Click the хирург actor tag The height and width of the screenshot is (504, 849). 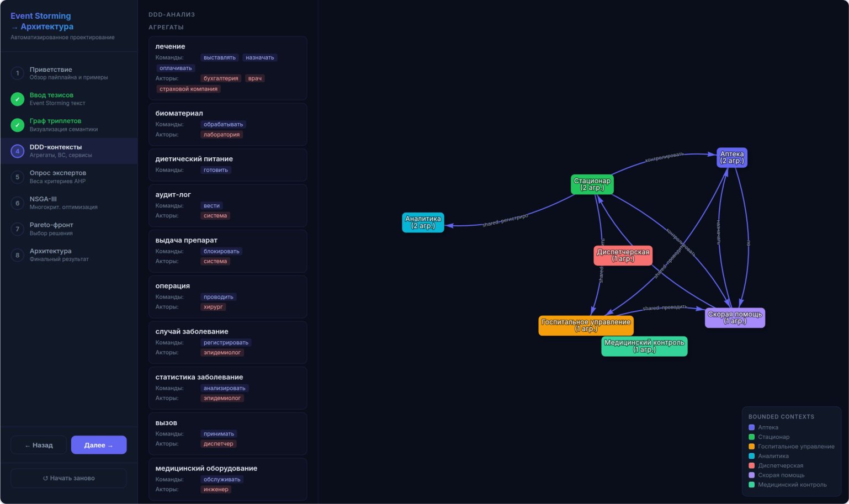[x=213, y=307]
